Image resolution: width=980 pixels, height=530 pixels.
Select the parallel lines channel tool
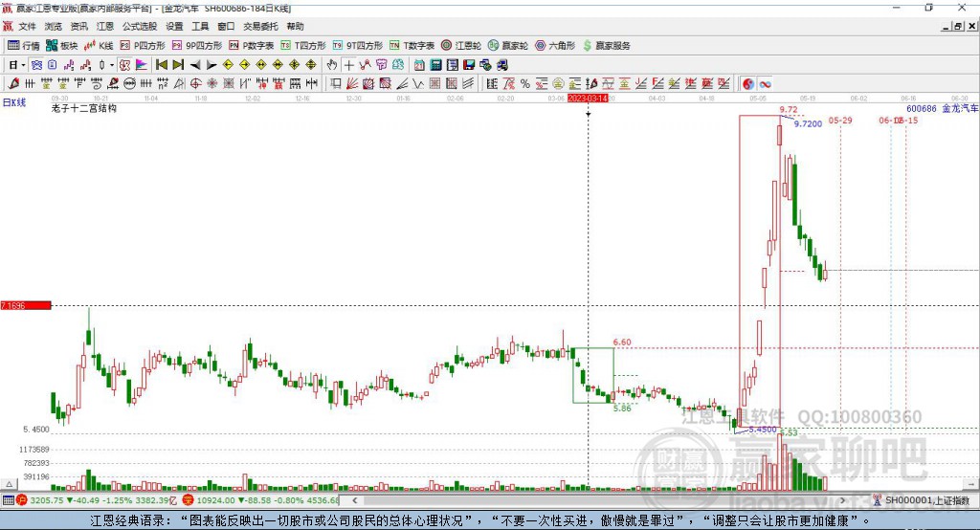tap(468, 83)
